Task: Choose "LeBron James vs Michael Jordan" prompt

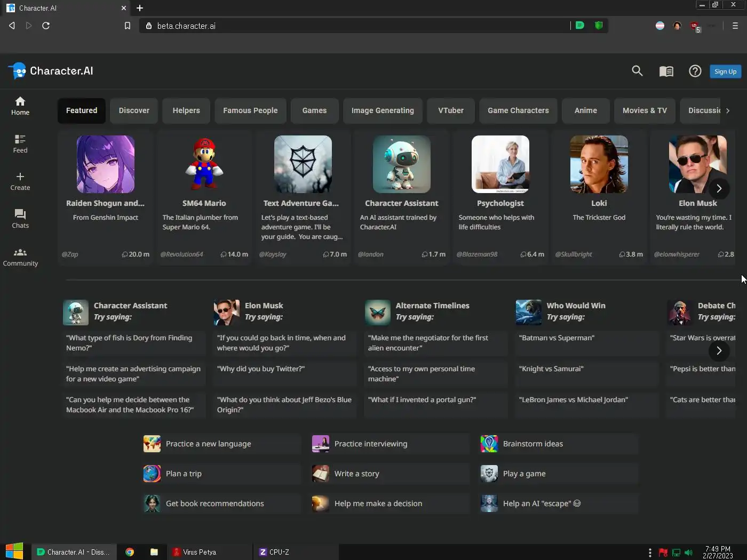Action: click(587, 404)
